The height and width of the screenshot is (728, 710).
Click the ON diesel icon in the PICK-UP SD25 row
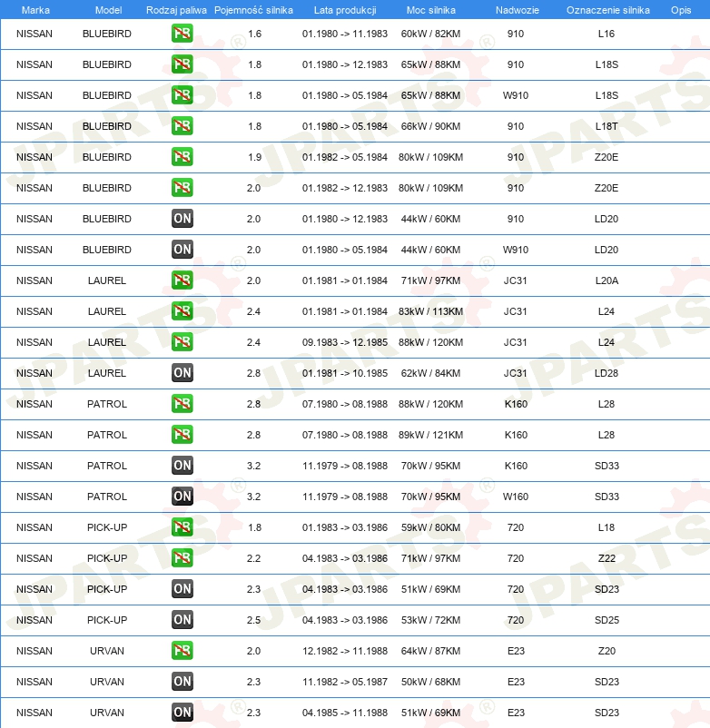[182, 620]
